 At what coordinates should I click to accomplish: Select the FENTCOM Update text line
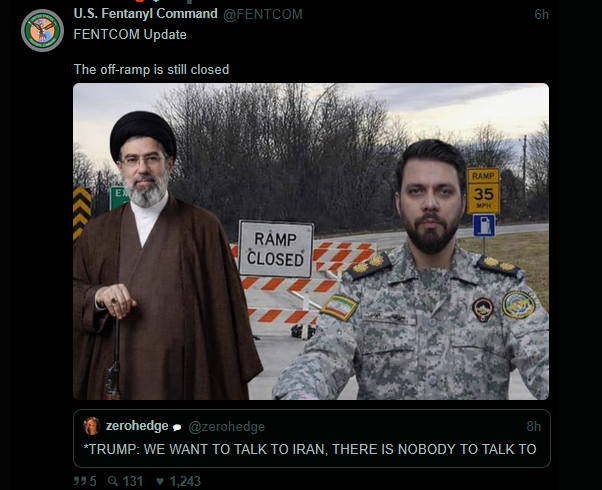[x=130, y=35]
